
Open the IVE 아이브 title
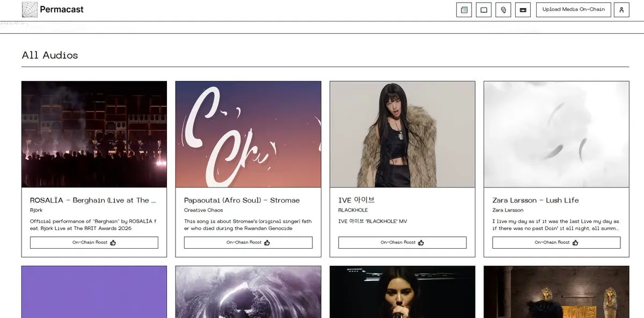point(356,200)
